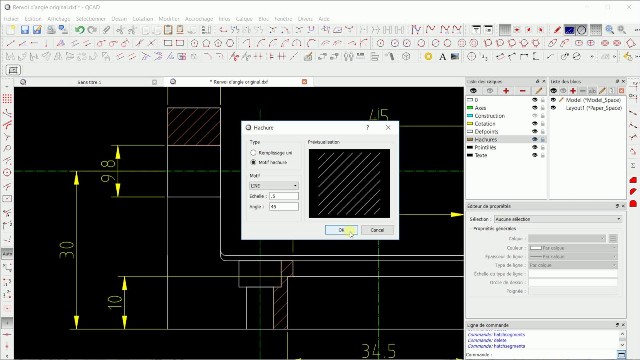The width and height of the screenshot is (640, 360).
Task: Toggle visibility of layer 0
Action: [534, 100]
